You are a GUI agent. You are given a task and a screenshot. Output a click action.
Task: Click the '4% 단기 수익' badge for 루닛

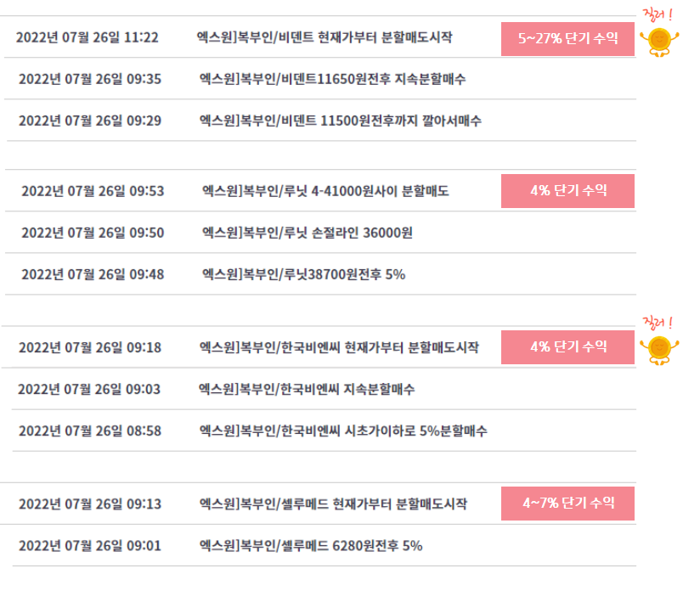point(567,191)
